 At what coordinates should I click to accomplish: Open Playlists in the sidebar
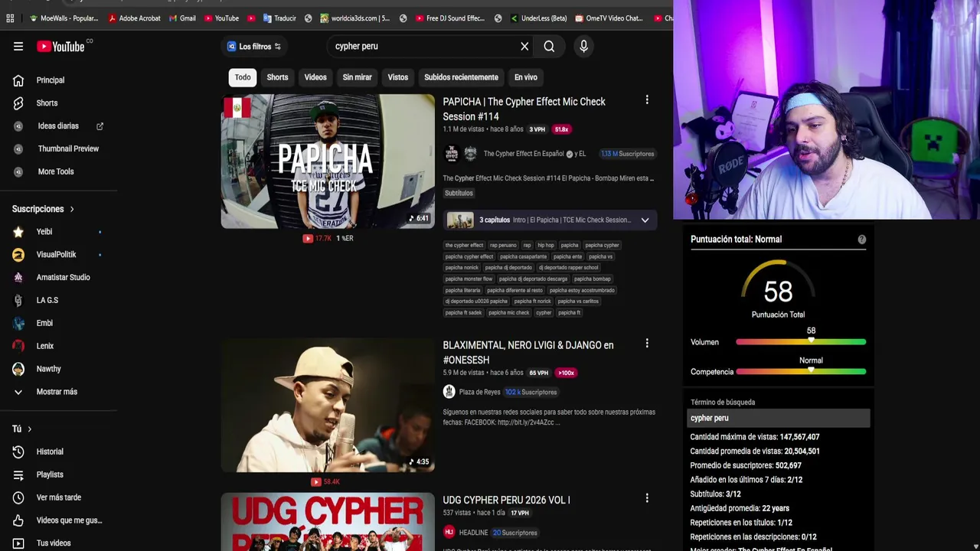click(50, 475)
